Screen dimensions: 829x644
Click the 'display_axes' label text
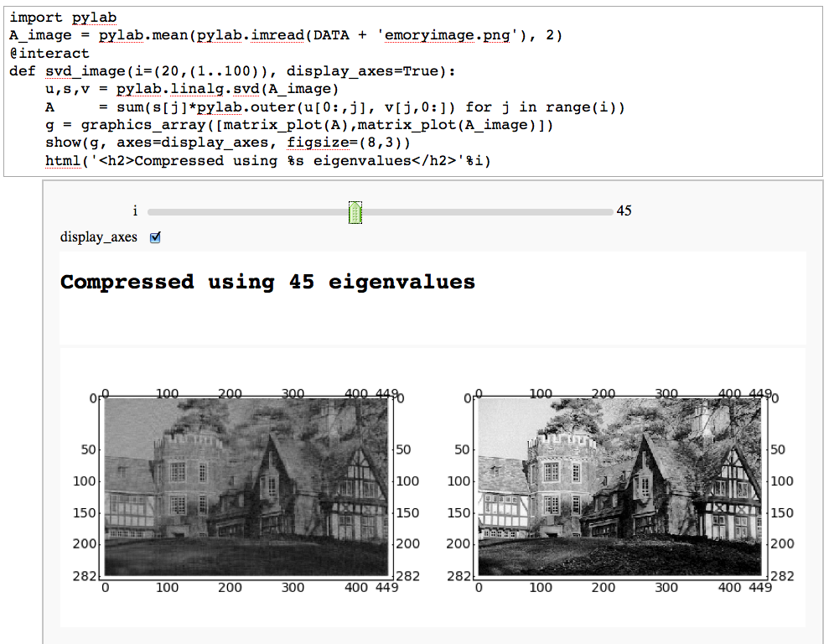tap(98, 236)
